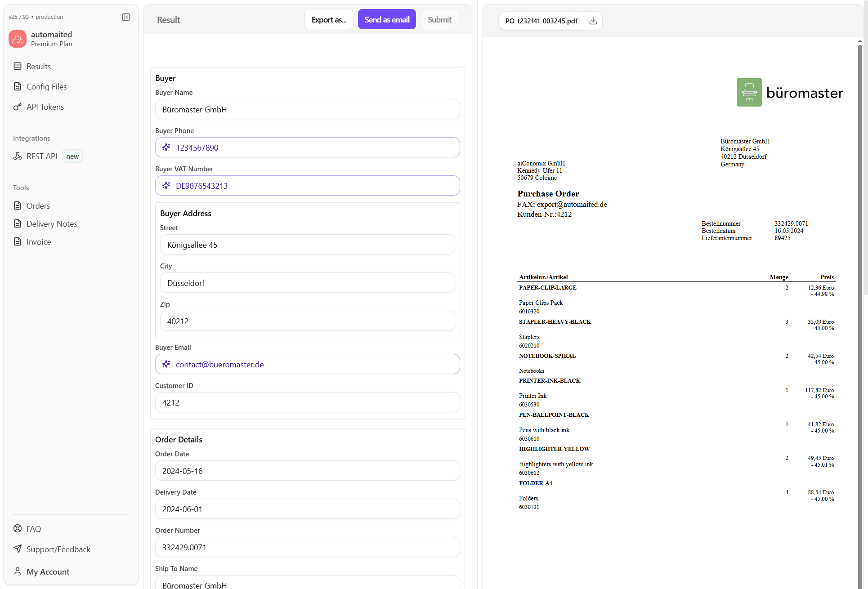
Task: Open the Orders tool
Action: (x=38, y=205)
